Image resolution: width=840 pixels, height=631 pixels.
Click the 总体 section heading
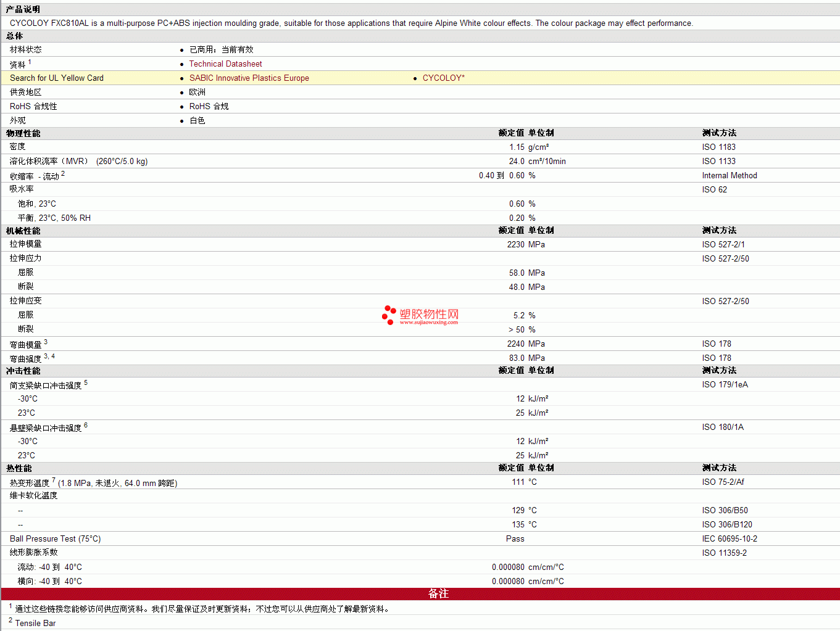(15, 36)
